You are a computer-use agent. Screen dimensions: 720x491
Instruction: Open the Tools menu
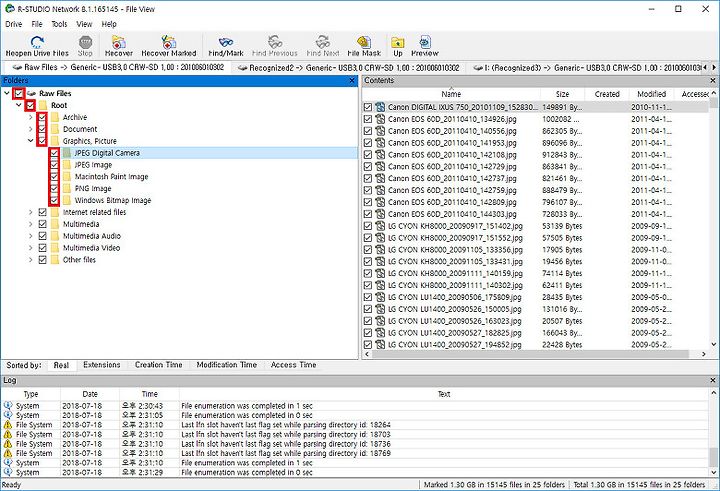59,24
